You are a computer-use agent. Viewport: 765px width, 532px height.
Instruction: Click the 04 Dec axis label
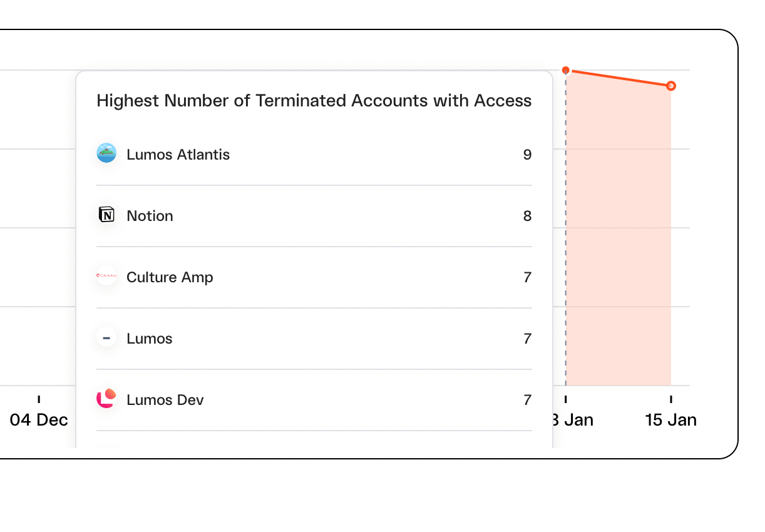pos(39,419)
